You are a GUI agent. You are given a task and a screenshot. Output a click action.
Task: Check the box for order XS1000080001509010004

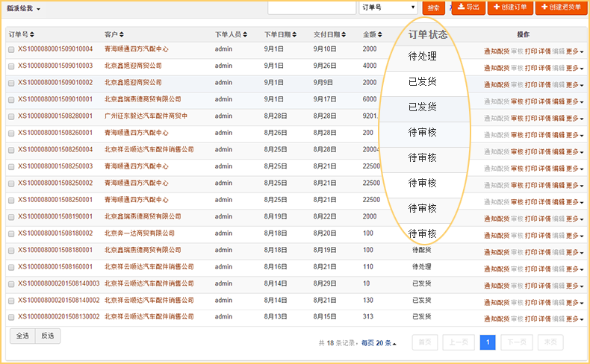(x=11, y=49)
